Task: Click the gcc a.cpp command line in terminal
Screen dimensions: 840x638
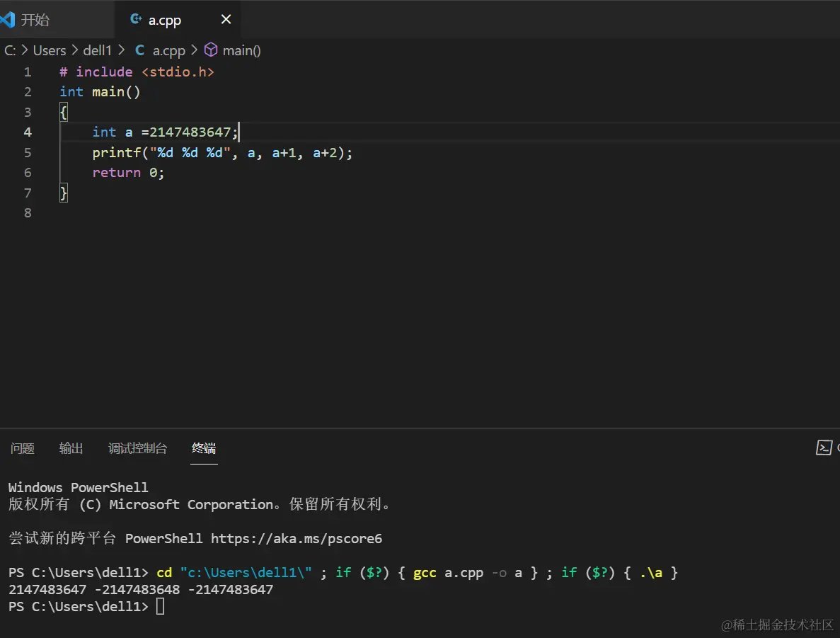Action: coord(343,573)
